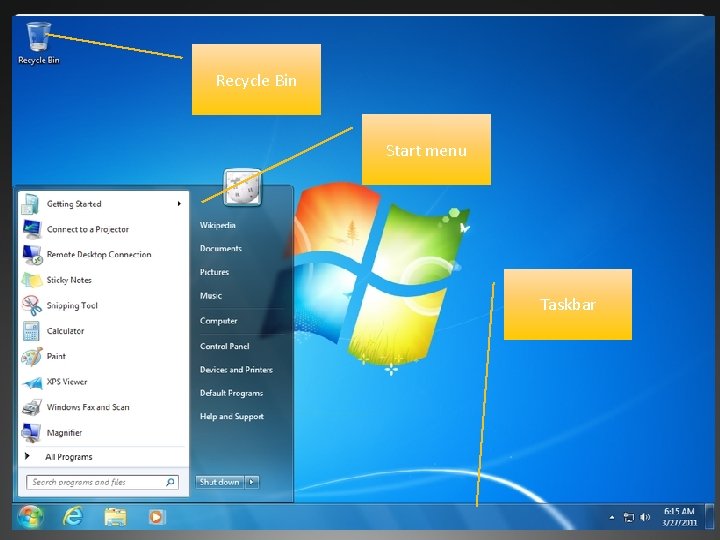Screen dimensions: 720x540
Task: Click the Remote Desktop Connection icon
Action: 32,255
